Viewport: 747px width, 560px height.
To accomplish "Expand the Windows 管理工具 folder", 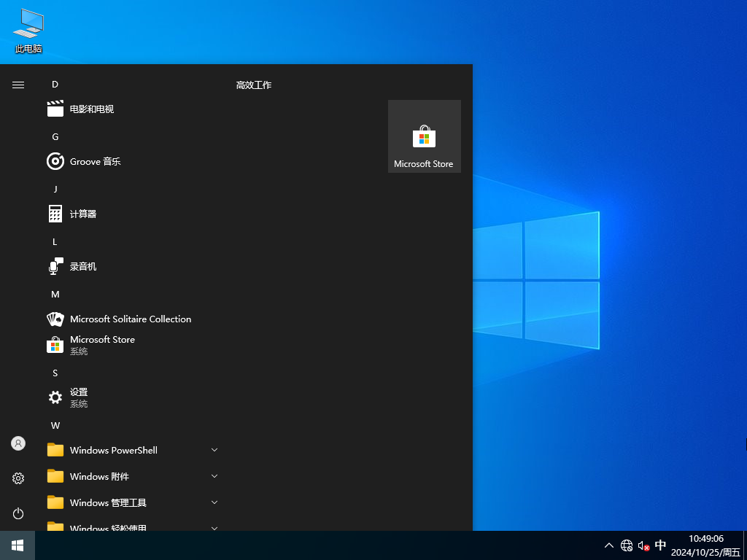I will 107,502.
